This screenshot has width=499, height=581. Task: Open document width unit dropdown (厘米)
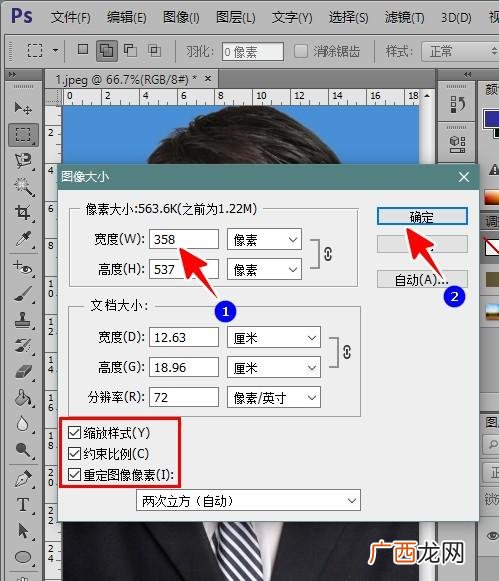(274, 337)
